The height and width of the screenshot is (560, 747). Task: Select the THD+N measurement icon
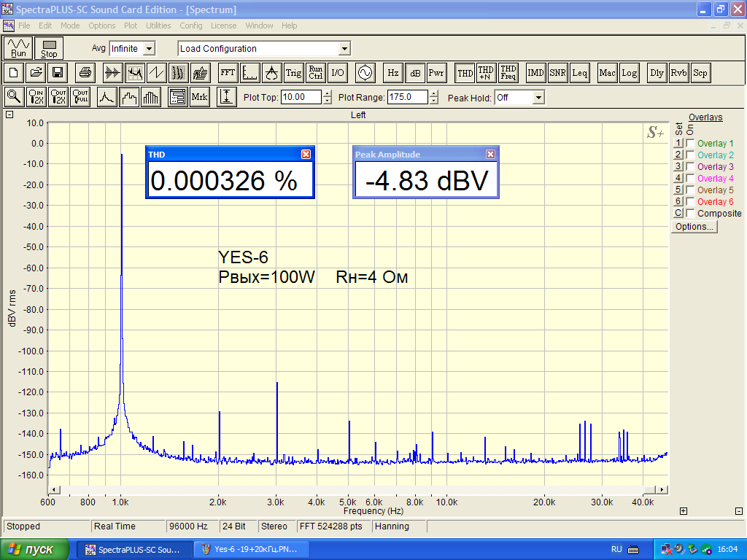coord(486,73)
